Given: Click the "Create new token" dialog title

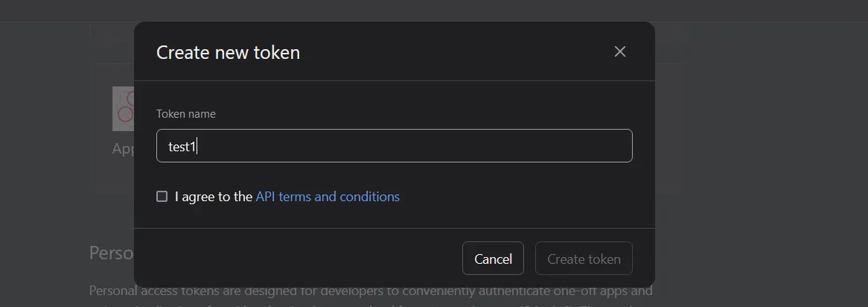Looking at the screenshot, I should (228, 52).
